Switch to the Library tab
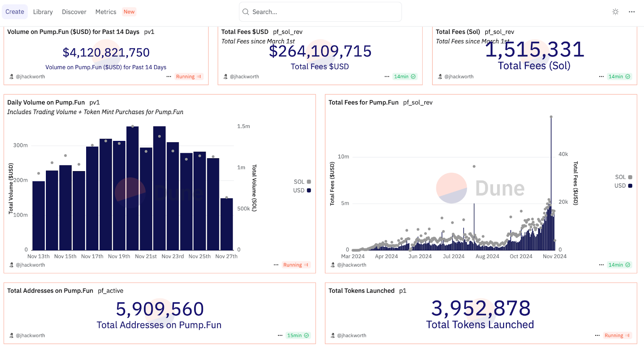The height and width of the screenshot is (345, 644). point(43,12)
